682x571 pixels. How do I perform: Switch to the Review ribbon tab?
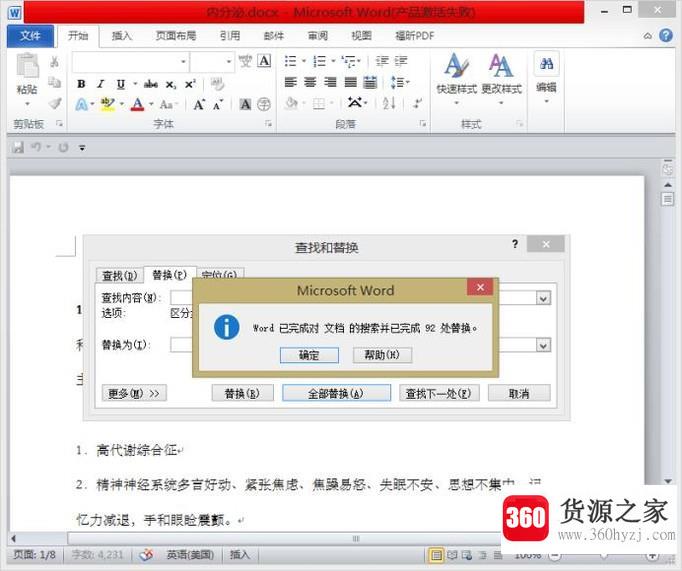click(x=318, y=36)
